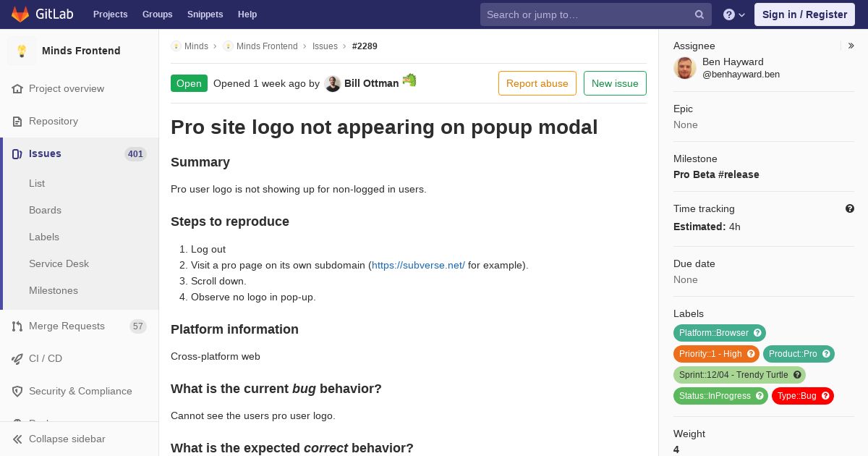
Task: Click help icon on Platform::Browser label
Action: pyautogui.click(x=757, y=333)
